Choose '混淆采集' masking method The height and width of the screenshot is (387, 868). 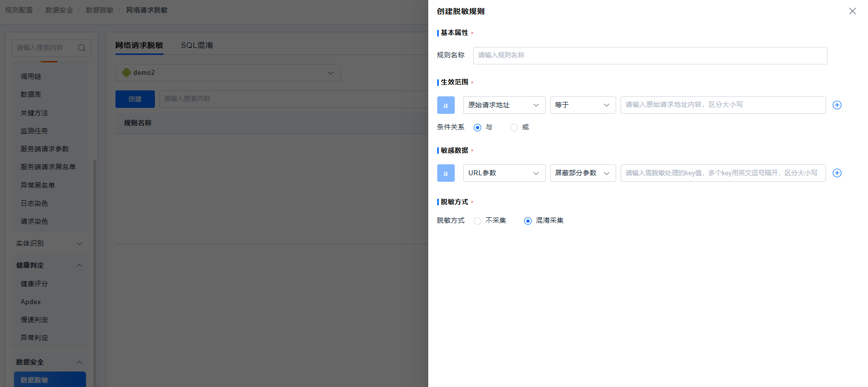pos(528,221)
